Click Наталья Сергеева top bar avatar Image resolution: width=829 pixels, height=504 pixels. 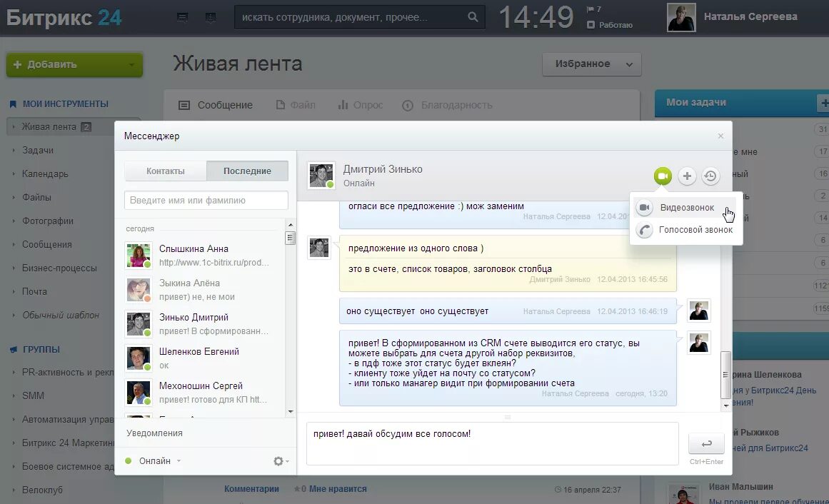tap(681, 17)
